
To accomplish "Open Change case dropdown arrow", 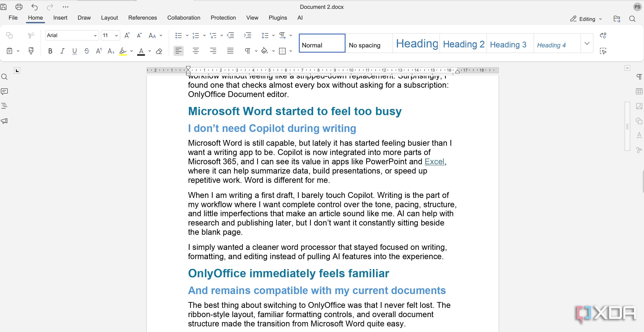I will [161, 36].
